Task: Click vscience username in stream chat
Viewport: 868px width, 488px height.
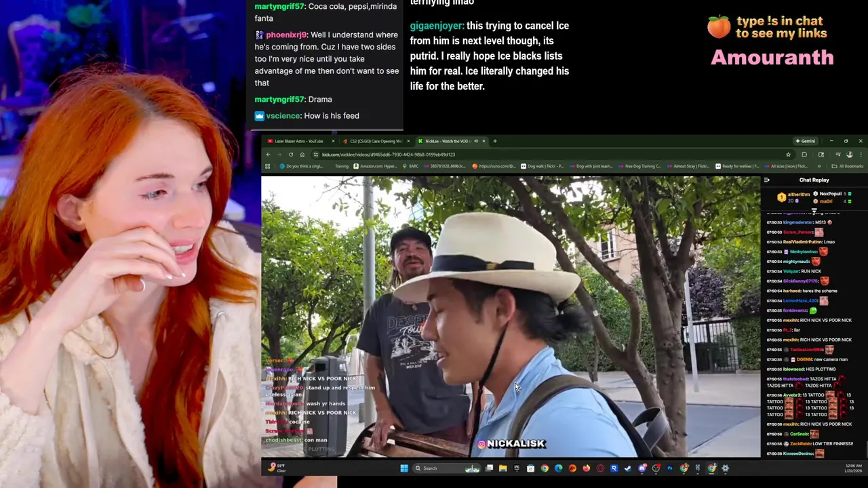Action: click(283, 116)
